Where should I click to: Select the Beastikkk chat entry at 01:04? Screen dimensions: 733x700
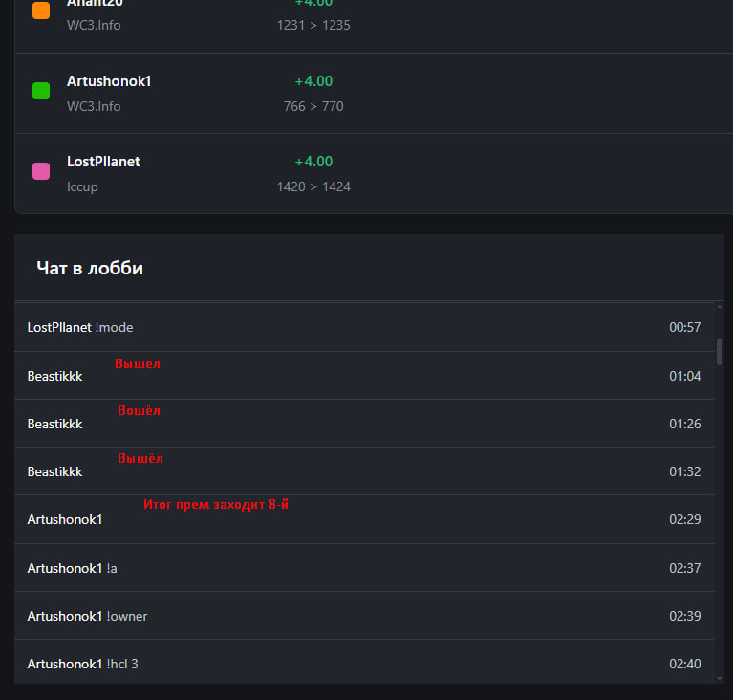click(x=365, y=376)
